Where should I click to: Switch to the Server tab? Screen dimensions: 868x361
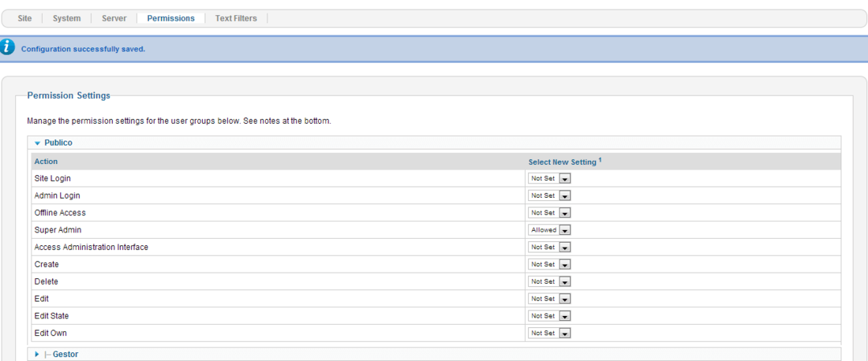tap(114, 18)
